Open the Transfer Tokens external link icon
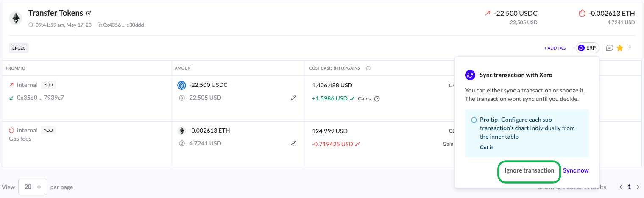 (89, 13)
